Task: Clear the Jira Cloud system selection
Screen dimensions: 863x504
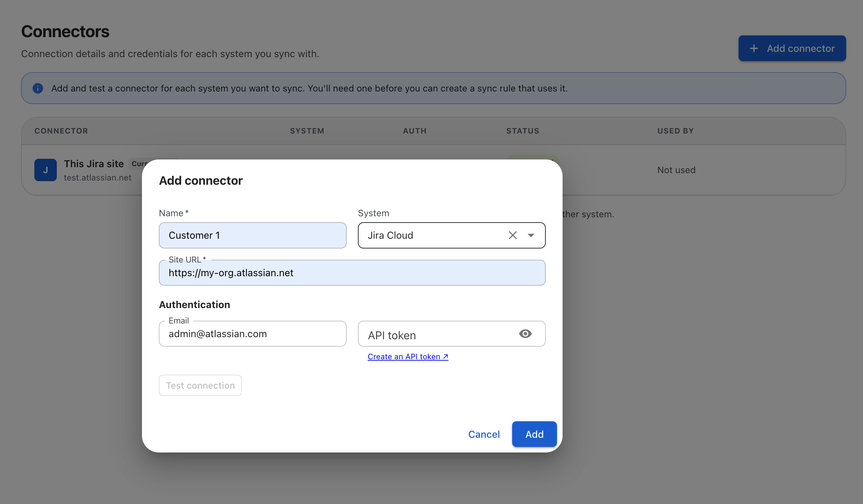Action: 512,235
